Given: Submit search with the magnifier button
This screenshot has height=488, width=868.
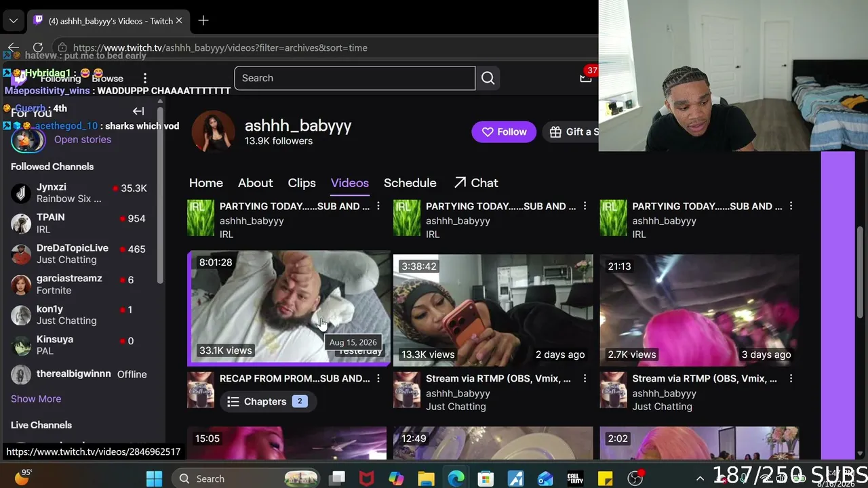Looking at the screenshot, I should 488,78.
